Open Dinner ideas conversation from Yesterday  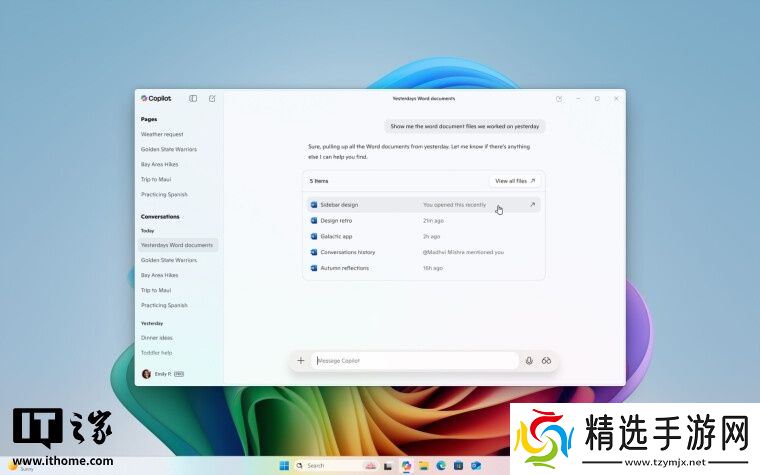point(157,338)
